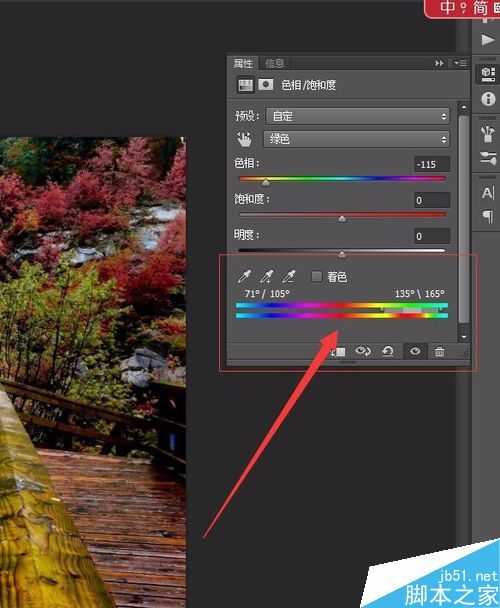Viewport: 500px width, 608px height.
Task: Click the 色相 hue slider track
Action: pyautogui.click(x=343, y=179)
